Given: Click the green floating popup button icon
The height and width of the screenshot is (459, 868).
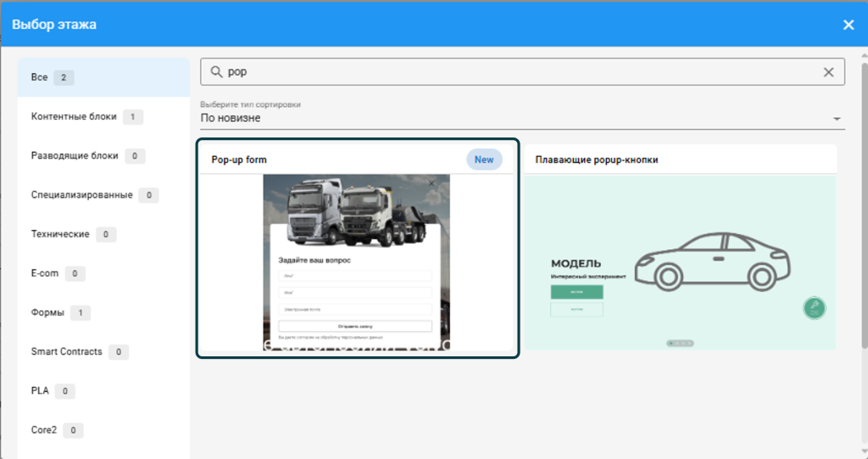Looking at the screenshot, I should click(814, 308).
